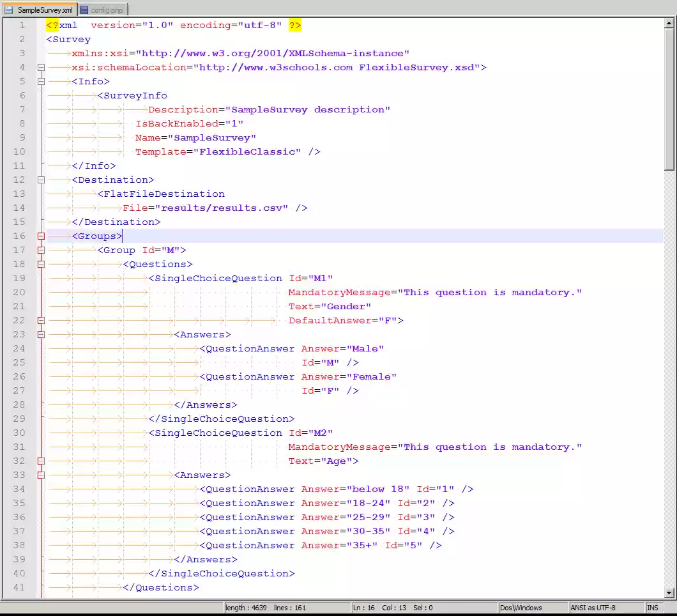Select the SampleSurvey.xml tab
677x616 pixels.
point(45,10)
